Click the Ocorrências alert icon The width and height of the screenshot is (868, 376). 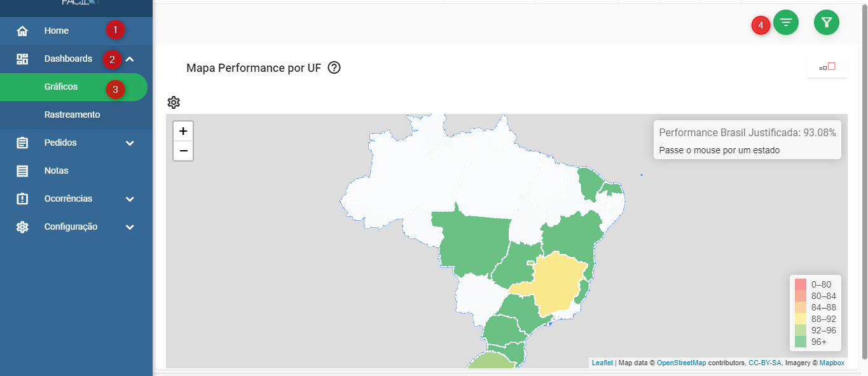point(22,198)
